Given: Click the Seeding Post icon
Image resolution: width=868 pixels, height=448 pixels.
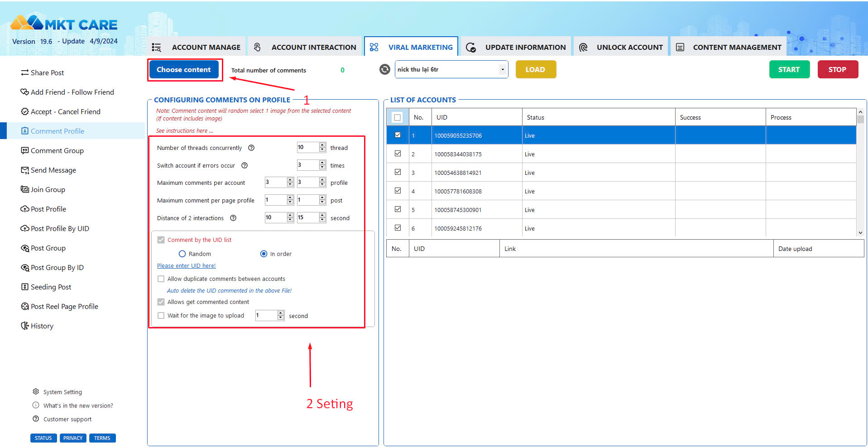Looking at the screenshot, I should [x=25, y=287].
